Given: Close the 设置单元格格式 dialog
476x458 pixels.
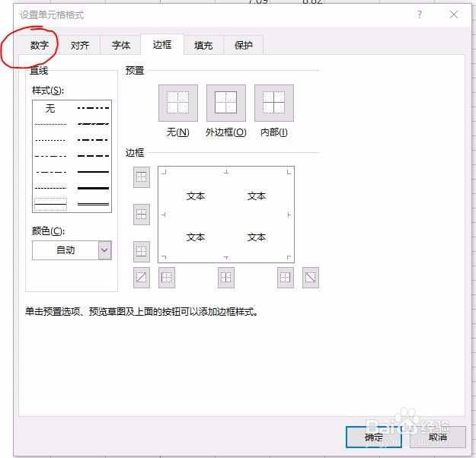Looking at the screenshot, I should [x=454, y=14].
